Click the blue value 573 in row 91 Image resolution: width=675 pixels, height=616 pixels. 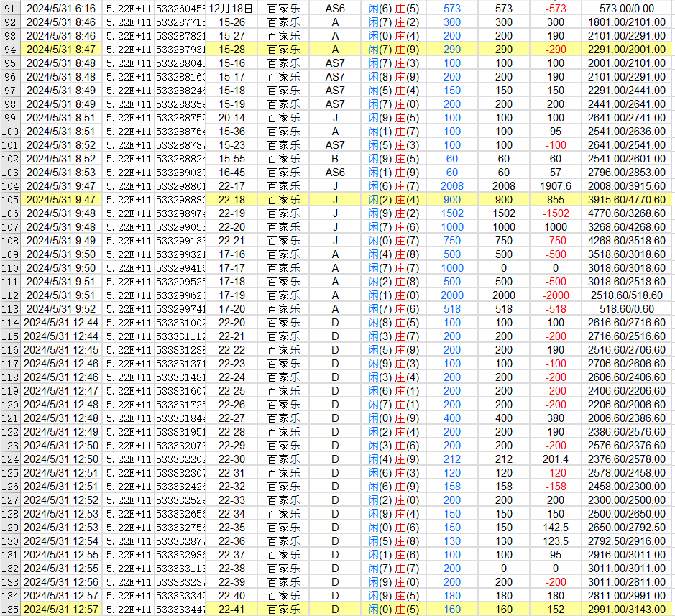point(453,9)
